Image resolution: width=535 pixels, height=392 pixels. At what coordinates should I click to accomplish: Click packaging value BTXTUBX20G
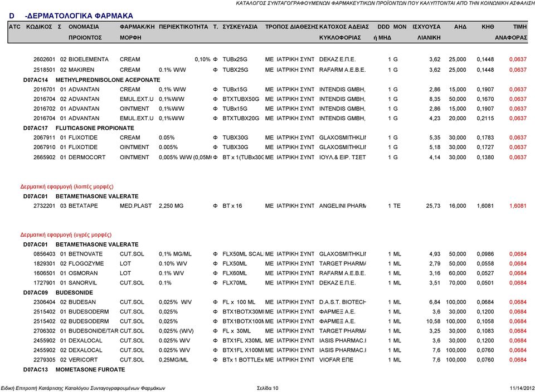point(241,118)
